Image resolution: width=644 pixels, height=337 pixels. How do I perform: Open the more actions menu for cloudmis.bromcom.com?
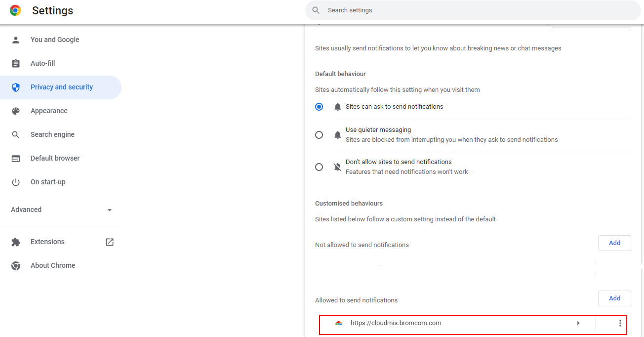point(620,323)
